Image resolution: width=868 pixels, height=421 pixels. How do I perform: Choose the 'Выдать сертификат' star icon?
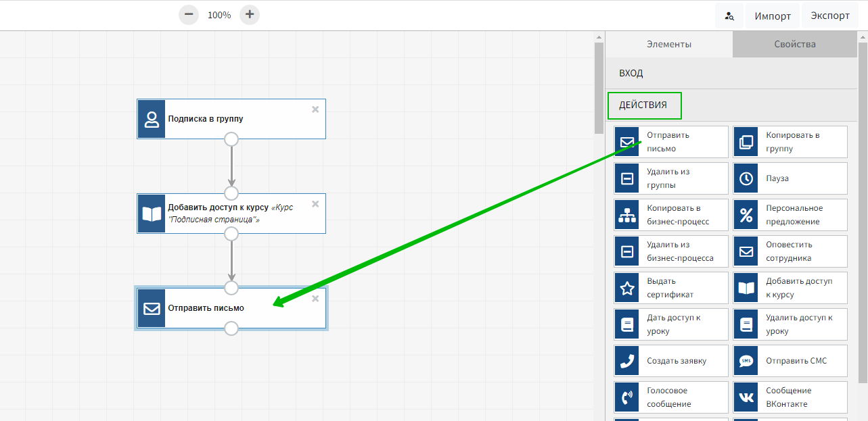627,288
